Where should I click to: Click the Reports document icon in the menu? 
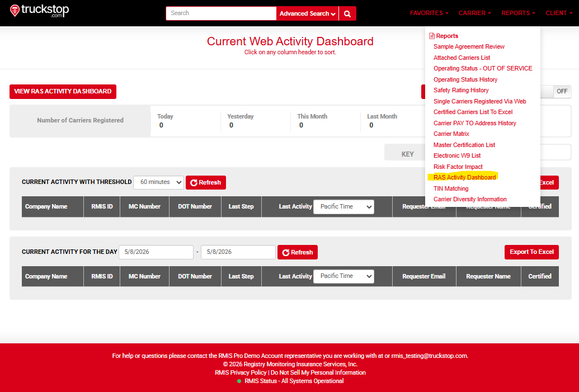pyautogui.click(x=432, y=36)
